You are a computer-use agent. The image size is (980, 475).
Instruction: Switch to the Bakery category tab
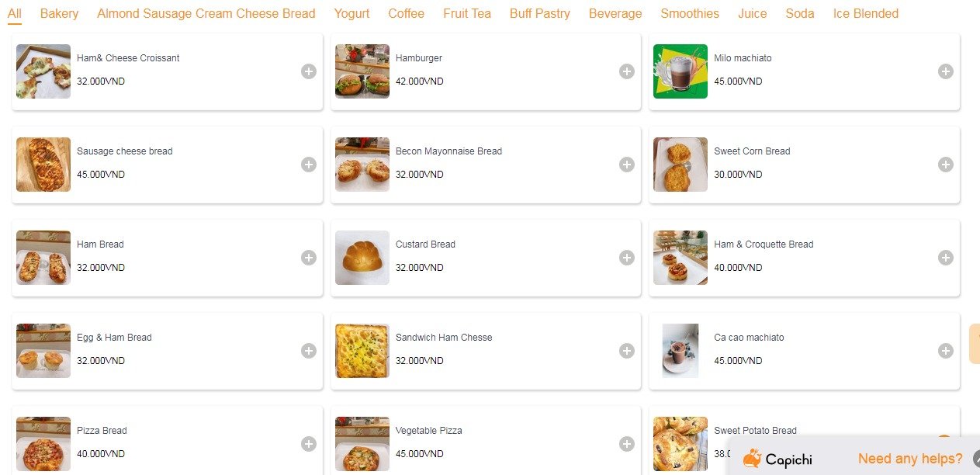tap(59, 13)
